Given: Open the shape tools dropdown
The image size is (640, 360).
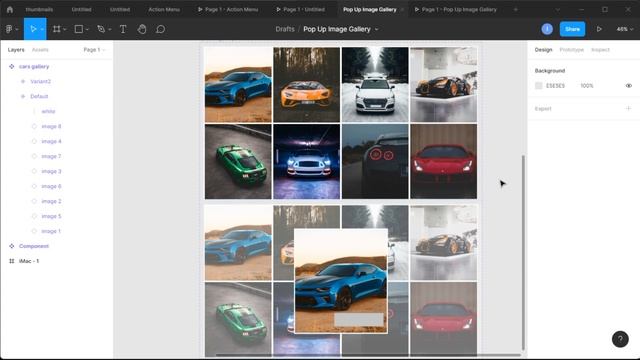Looking at the screenshot, I should pyautogui.click(x=87, y=29).
